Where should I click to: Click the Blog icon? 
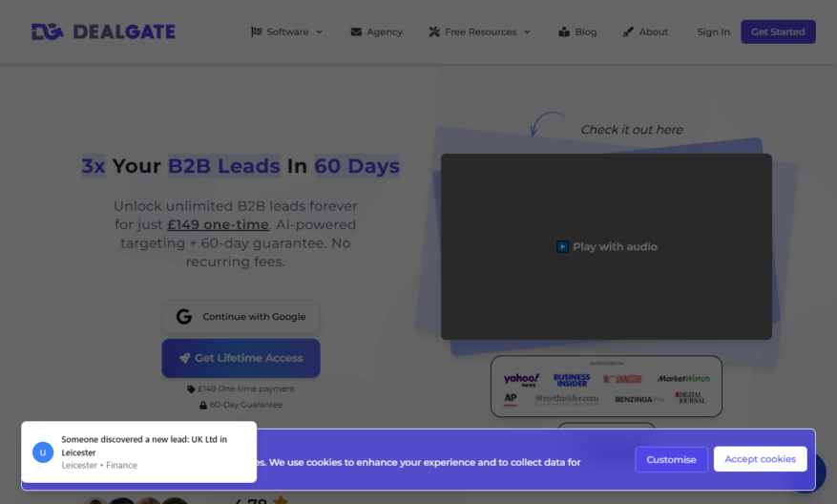tap(564, 32)
